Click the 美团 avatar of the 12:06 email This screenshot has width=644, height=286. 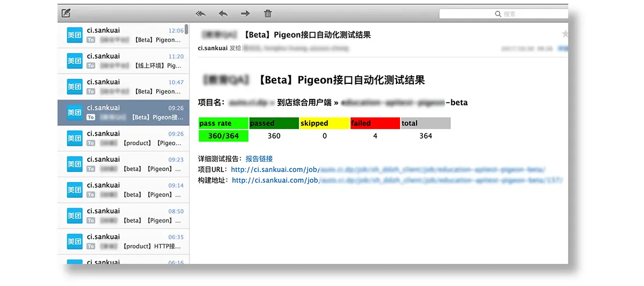tap(75, 35)
